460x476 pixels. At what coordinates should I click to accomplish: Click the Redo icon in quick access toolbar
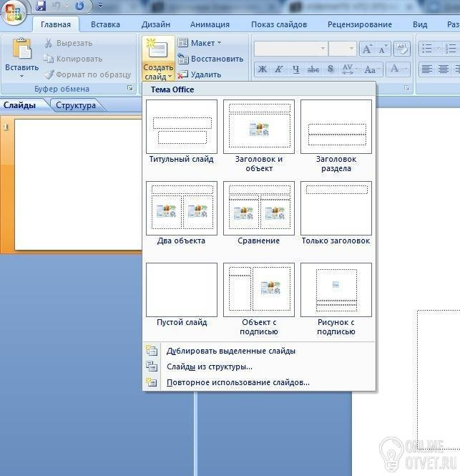click(x=80, y=6)
